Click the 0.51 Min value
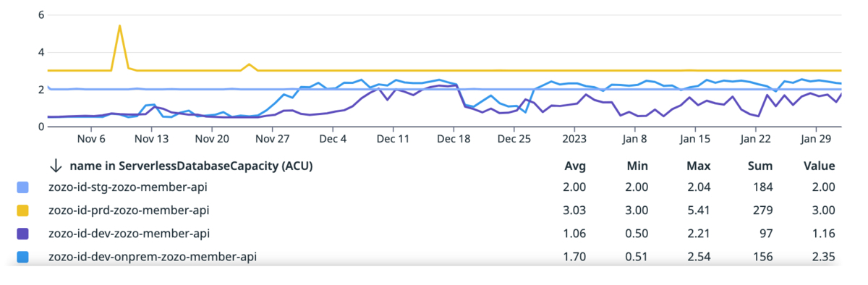The height and width of the screenshot is (285, 868). coord(637,256)
